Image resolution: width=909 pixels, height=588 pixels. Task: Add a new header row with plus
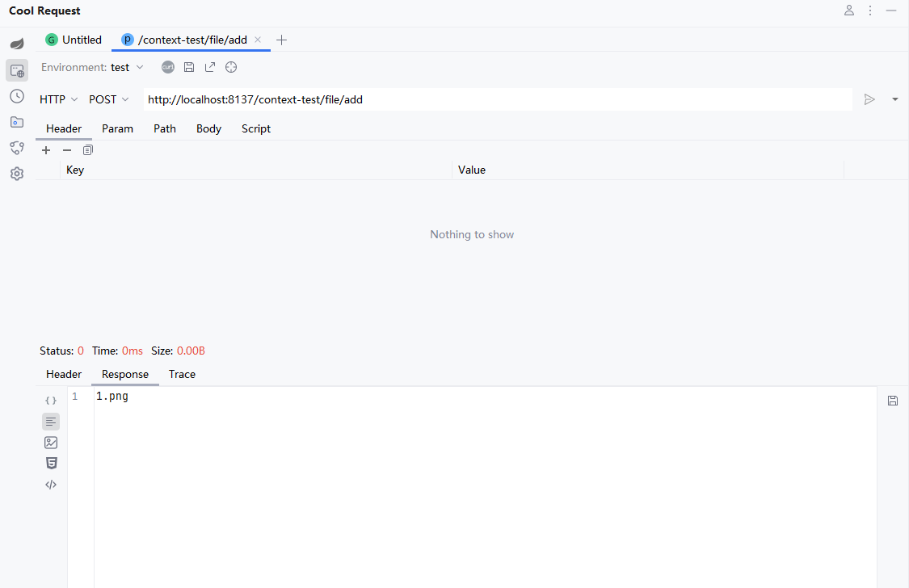click(x=46, y=150)
